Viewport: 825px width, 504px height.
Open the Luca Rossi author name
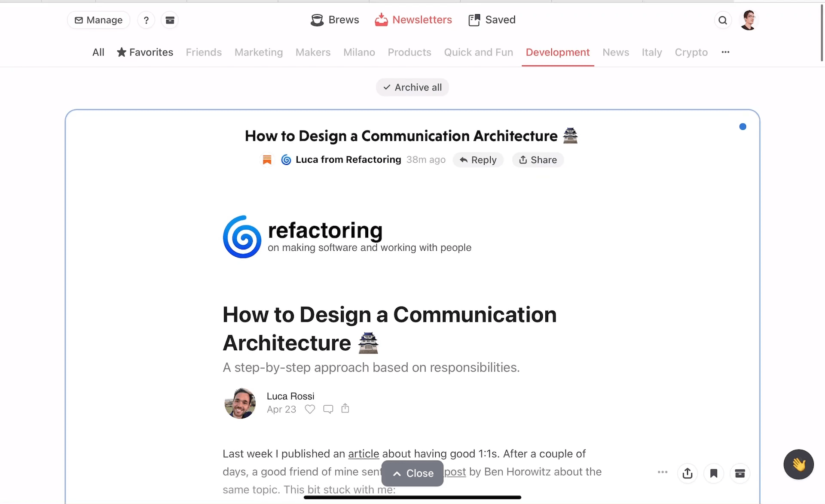click(x=290, y=396)
